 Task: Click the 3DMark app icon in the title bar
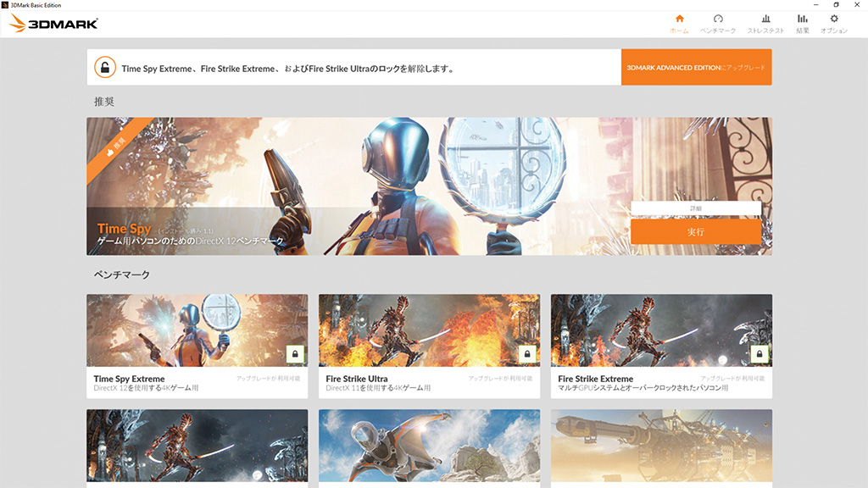[x=5, y=4]
